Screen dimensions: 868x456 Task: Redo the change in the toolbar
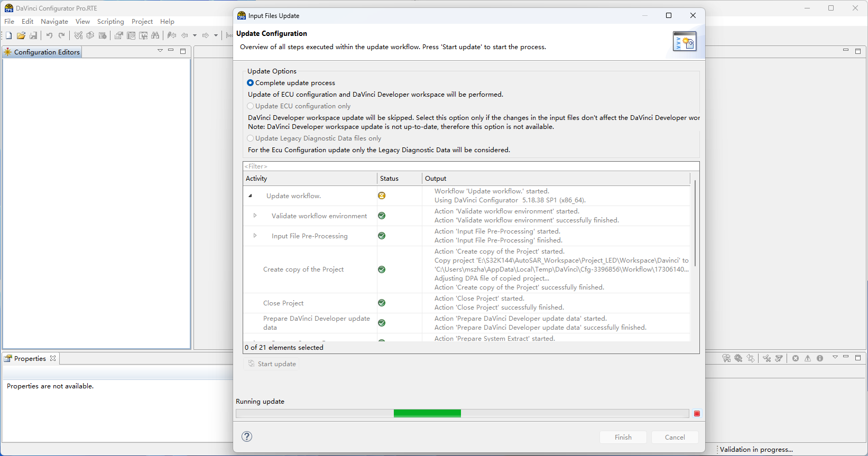(x=61, y=35)
